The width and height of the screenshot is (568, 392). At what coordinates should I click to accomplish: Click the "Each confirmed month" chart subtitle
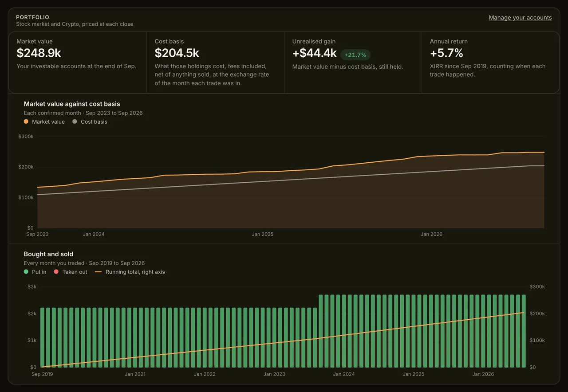coord(83,113)
